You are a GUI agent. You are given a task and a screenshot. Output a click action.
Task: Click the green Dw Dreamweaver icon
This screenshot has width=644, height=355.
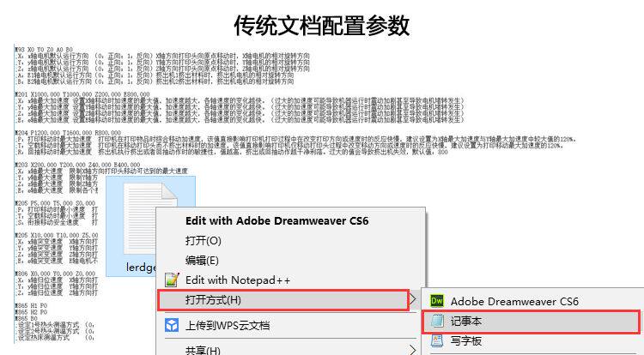pyautogui.click(x=436, y=301)
